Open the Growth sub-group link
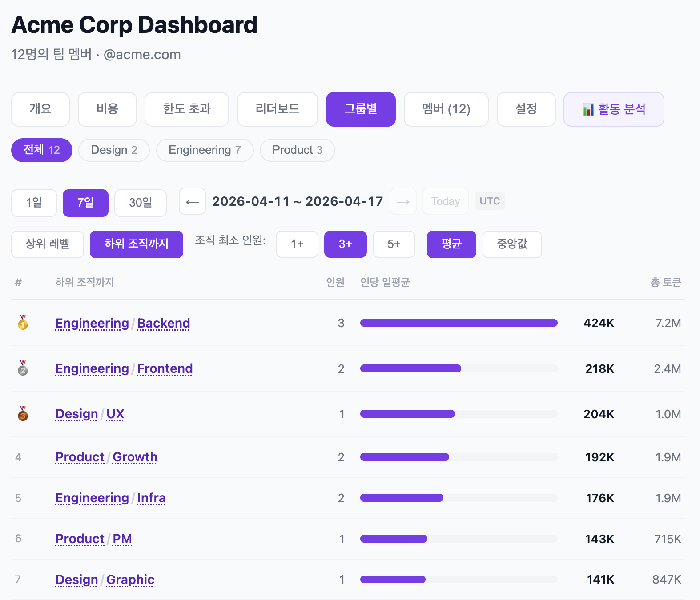The width and height of the screenshot is (700, 600). coord(135,457)
